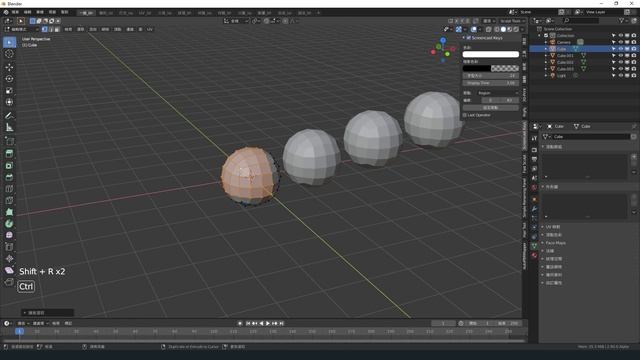640x360 pixels.
Task: Select the Rip Region tool
Action: [9, 282]
